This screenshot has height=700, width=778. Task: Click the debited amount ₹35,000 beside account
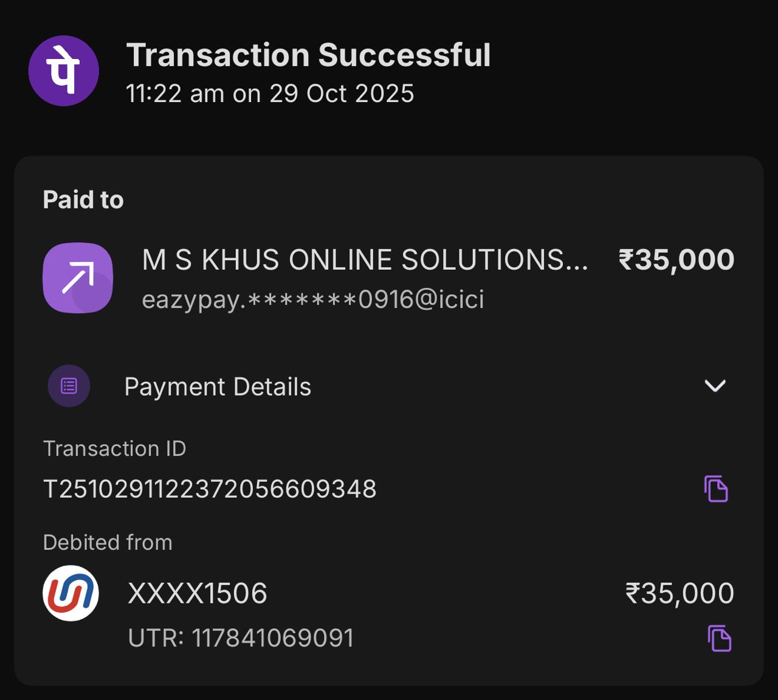680,593
